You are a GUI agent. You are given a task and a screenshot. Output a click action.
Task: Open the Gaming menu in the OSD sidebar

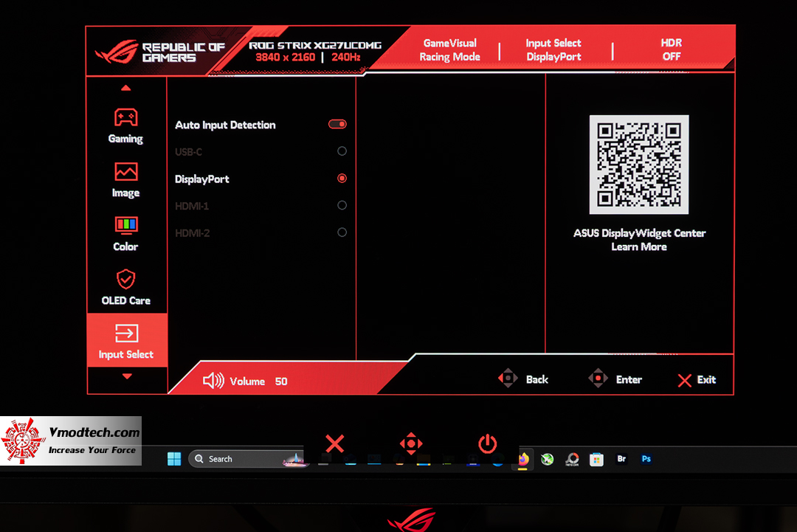pos(125,126)
